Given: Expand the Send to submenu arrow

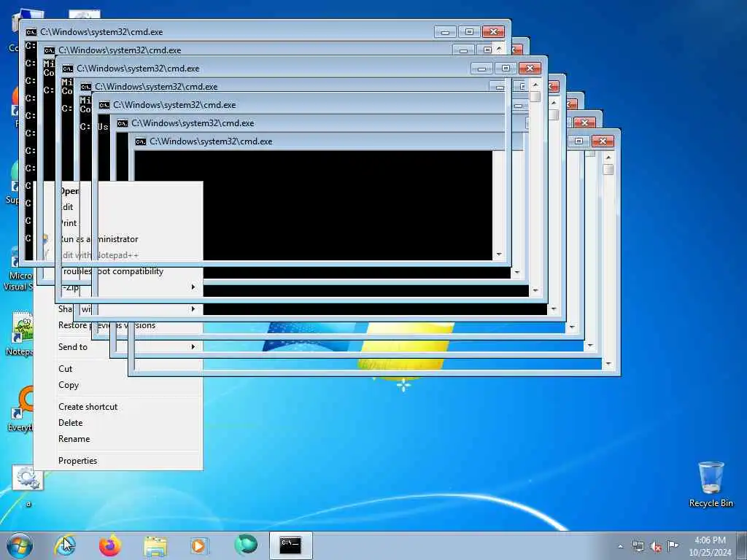Looking at the screenshot, I should [193, 346].
